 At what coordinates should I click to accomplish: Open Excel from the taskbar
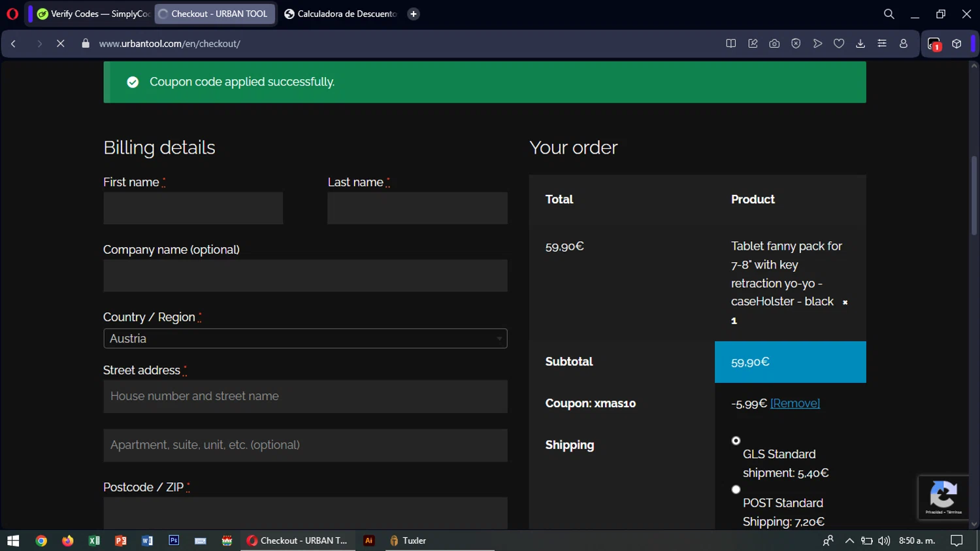pyautogui.click(x=94, y=541)
